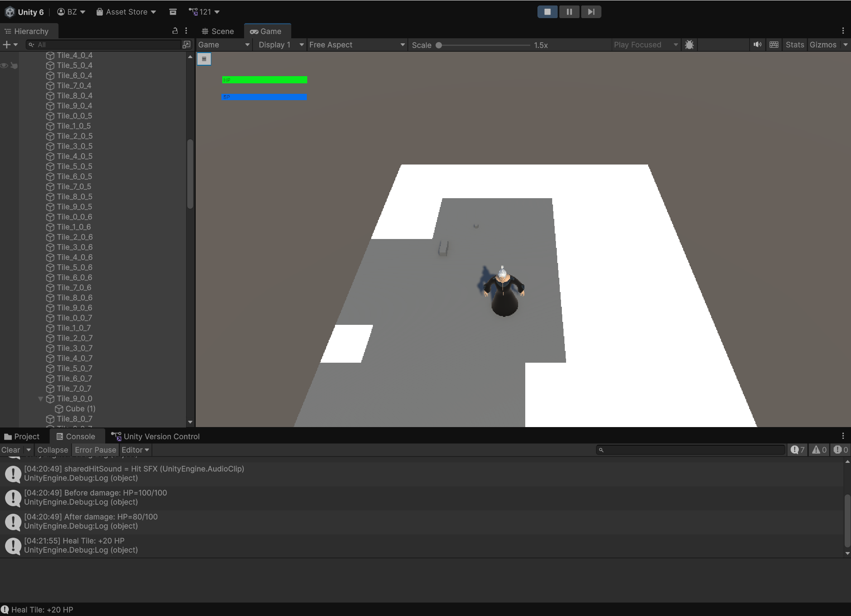Open the Unity 6 logo menu
The width and height of the screenshot is (851, 616).
tap(24, 12)
